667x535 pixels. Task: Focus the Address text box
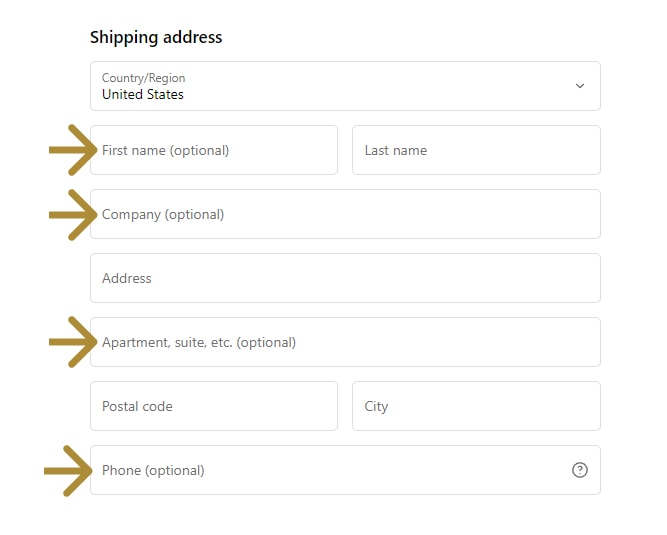(345, 278)
